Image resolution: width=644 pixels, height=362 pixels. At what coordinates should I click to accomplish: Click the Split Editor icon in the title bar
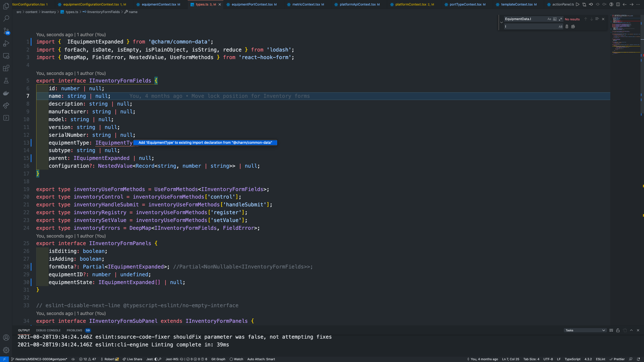(618, 4)
